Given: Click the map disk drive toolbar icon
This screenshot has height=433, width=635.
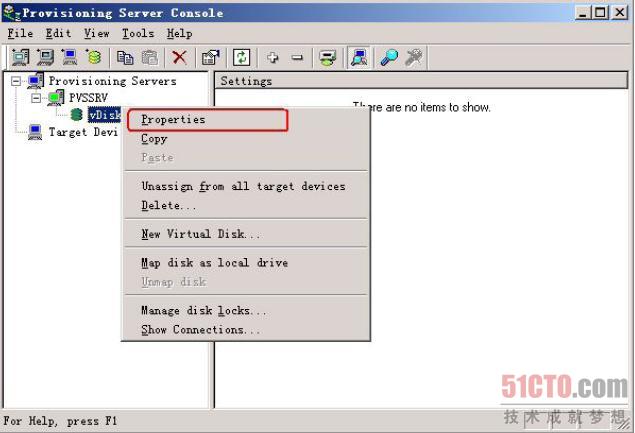Looking at the screenshot, I should (328, 58).
